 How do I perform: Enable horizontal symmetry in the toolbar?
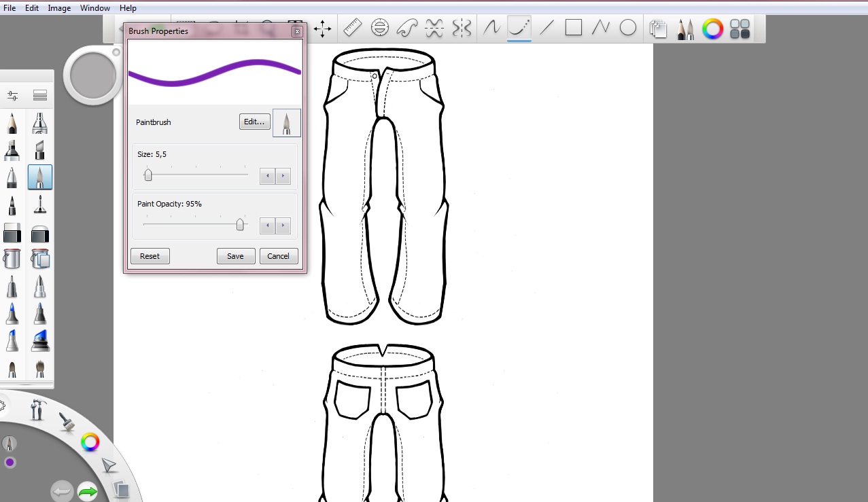click(x=434, y=28)
